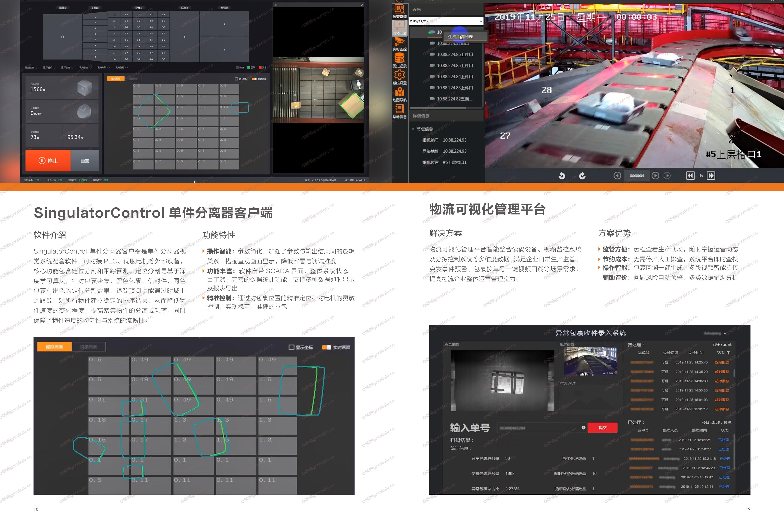Click the 2019-11-25 14:53:35 pending row timestamp
Screen dimensions: 784x532
click(x=692, y=390)
